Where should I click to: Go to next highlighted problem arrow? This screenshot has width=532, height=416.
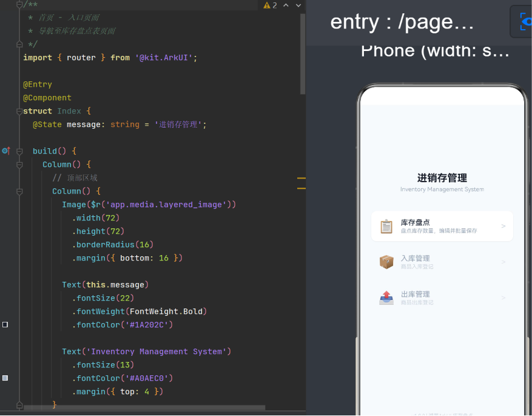click(298, 5)
